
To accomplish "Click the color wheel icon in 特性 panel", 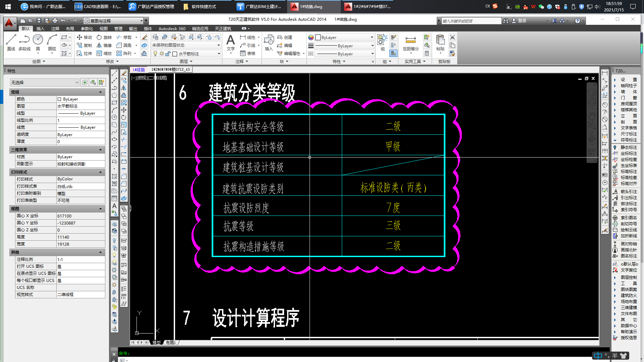I will pos(311,38).
